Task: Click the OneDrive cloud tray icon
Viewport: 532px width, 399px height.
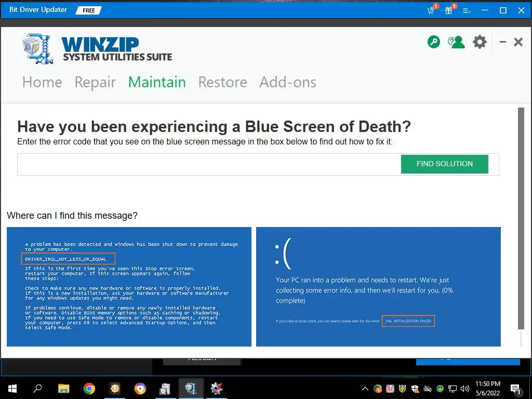Action: tap(428, 389)
